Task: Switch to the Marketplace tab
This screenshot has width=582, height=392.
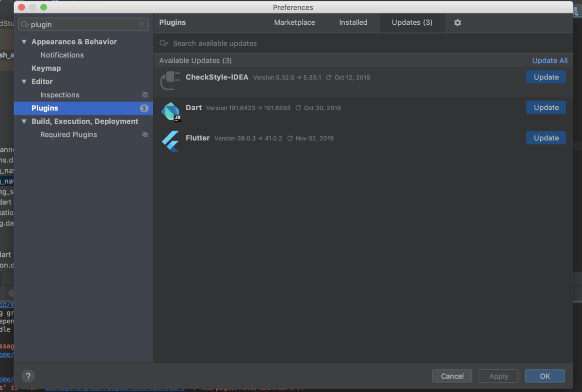Action: click(294, 22)
